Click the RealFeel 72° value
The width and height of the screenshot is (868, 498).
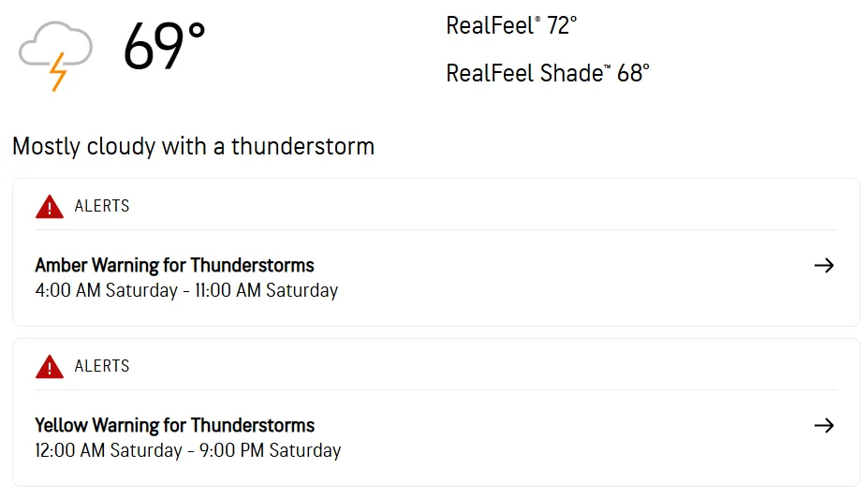point(561,26)
